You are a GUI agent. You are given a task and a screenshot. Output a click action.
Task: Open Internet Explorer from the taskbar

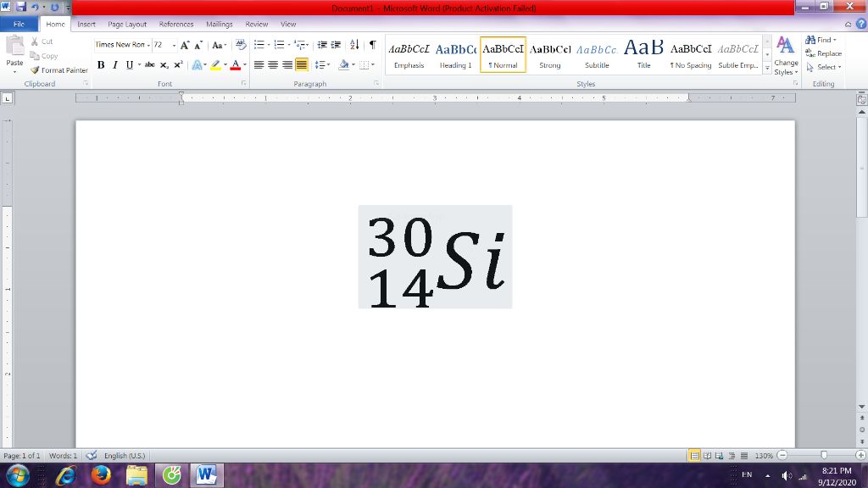coord(66,475)
